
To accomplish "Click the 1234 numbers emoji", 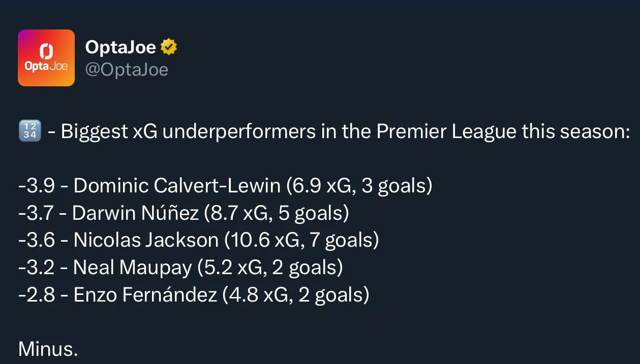I will click(29, 132).
